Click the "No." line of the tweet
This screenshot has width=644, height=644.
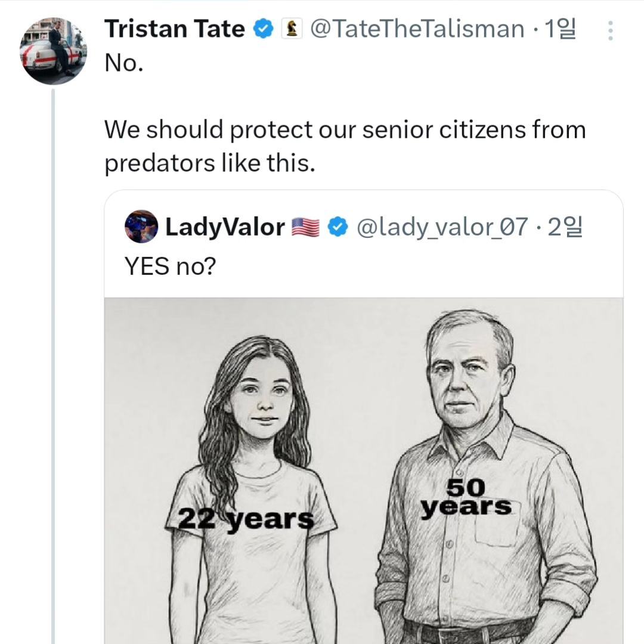tap(124, 62)
